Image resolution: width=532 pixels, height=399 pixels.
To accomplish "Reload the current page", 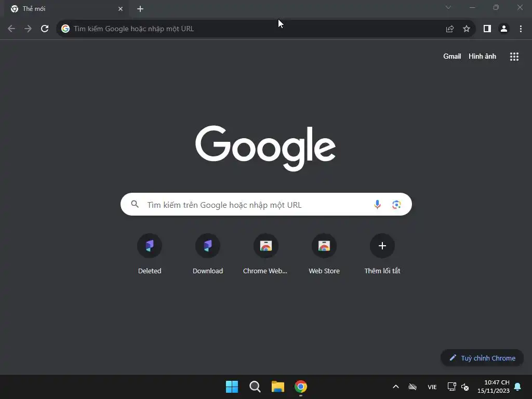I will coord(45,29).
